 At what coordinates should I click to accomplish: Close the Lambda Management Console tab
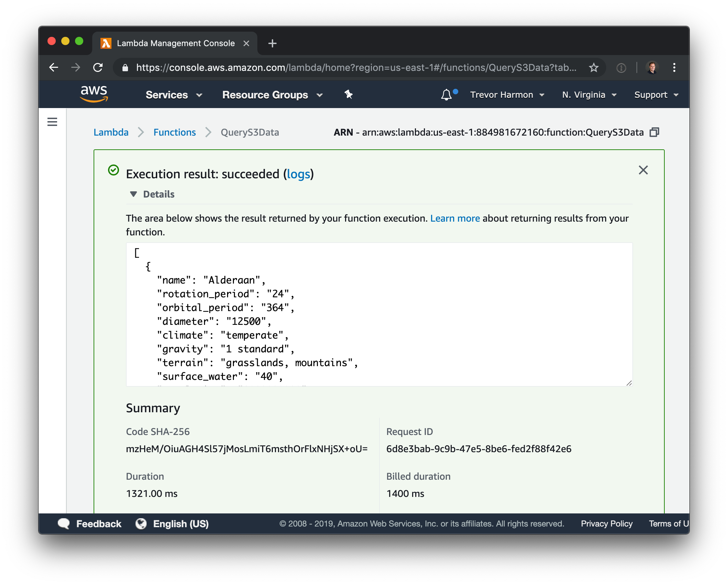click(x=246, y=43)
